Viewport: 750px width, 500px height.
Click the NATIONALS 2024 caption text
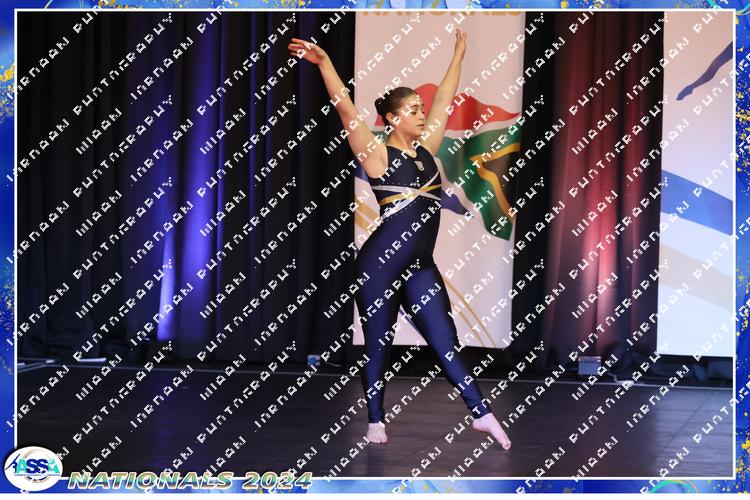pos(190,480)
